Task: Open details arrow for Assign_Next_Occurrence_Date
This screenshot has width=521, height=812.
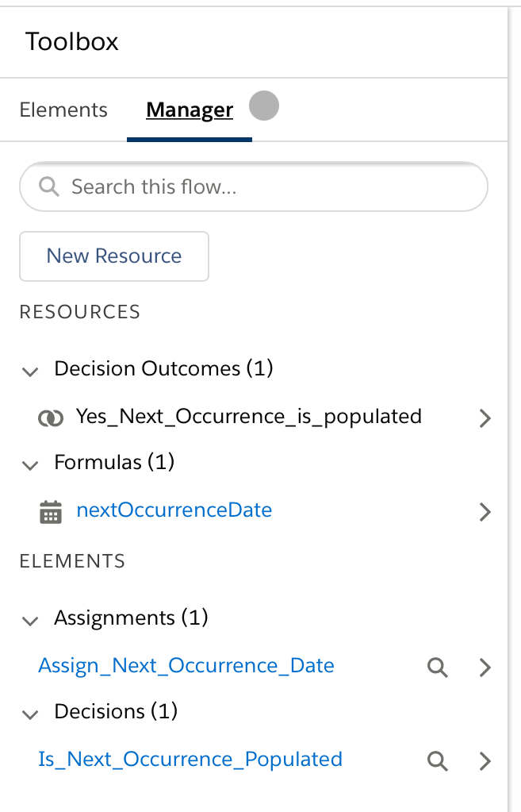Action: click(485, 668)
